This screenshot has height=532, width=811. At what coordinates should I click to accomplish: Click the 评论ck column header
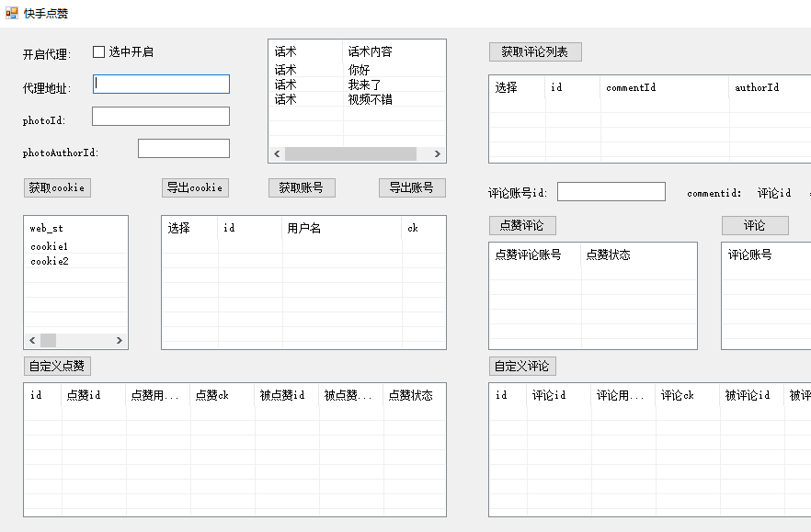point(688,395)
